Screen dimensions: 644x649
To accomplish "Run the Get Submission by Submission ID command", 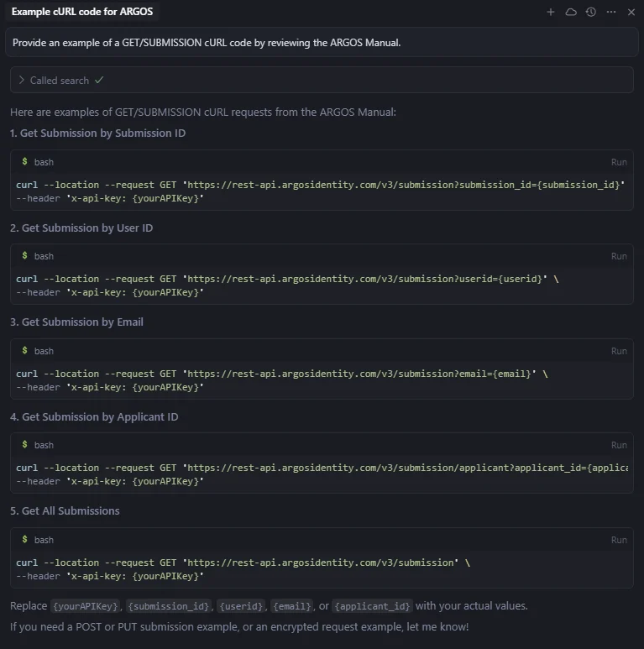I will coord(618,162).
